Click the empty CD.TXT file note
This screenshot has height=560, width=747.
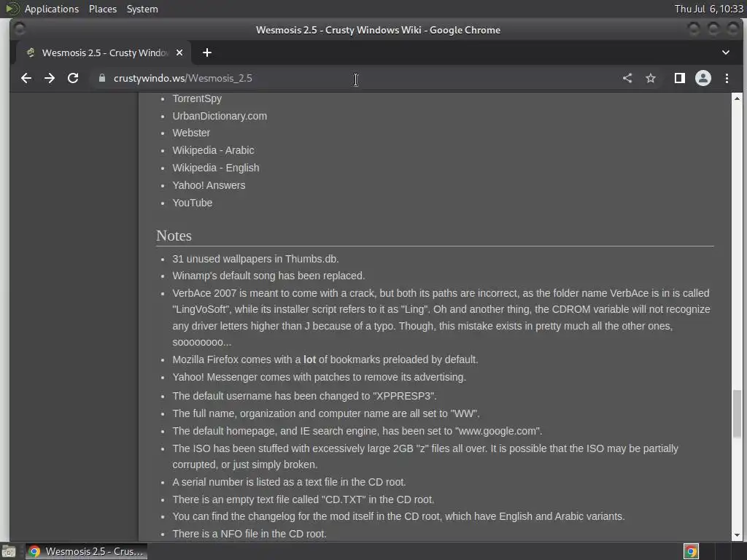click(x=303, y=499)
